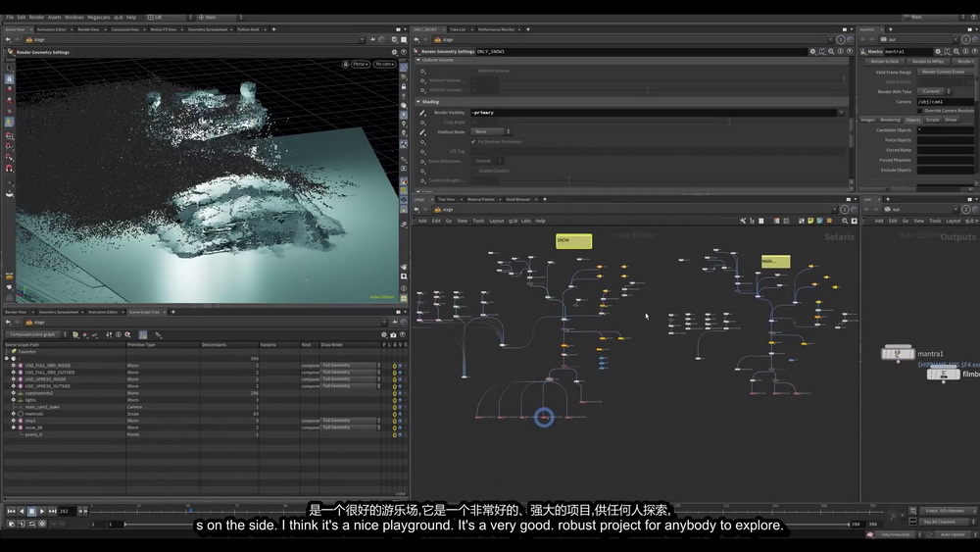This screenshot has height=552, width=980.
Task: Collapse the Uniform Volume section
Action: tap(418, 60)
